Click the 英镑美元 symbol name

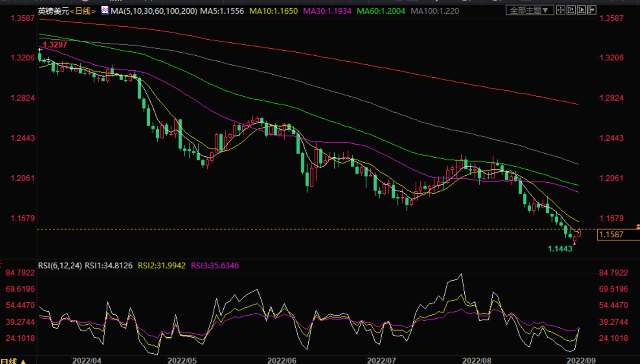[53, 11]
